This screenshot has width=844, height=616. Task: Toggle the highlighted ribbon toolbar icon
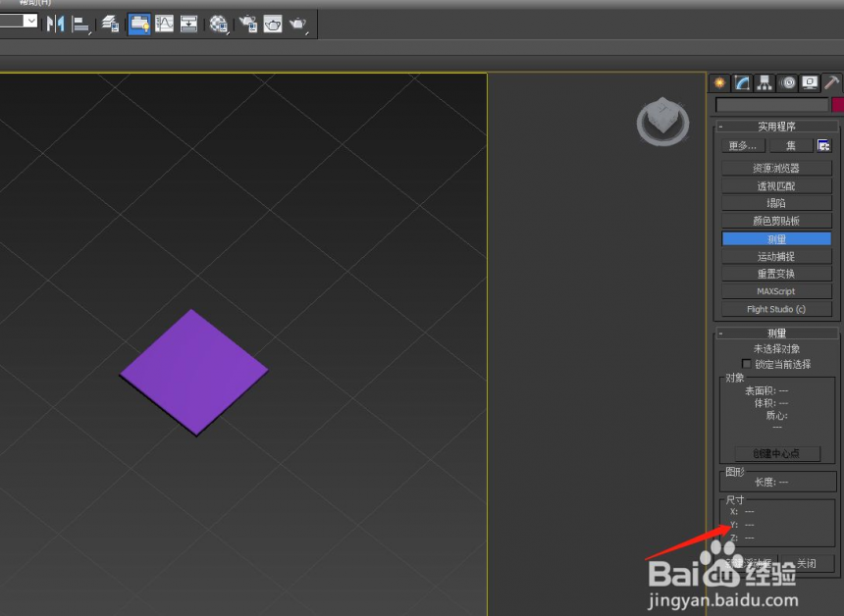point(139,24)
